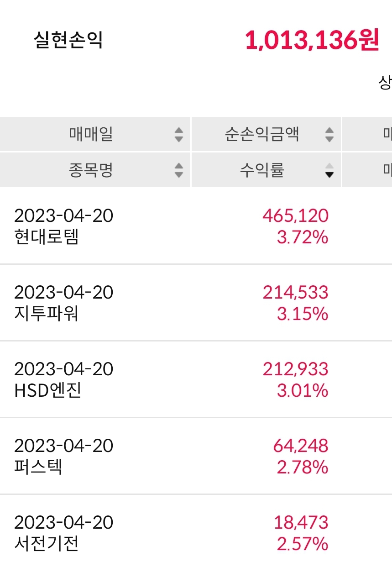Sort by 매매일 using its sort arrows

[179, 134]
